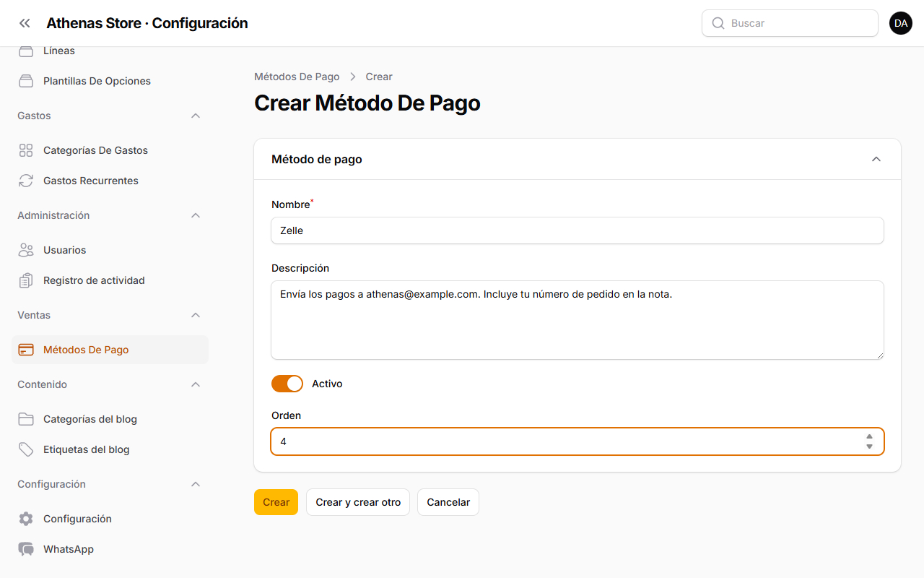Click the Nombre field containing Zelle
The width and height of the screenshot is (924, 578).
click(x=577, y=230)
